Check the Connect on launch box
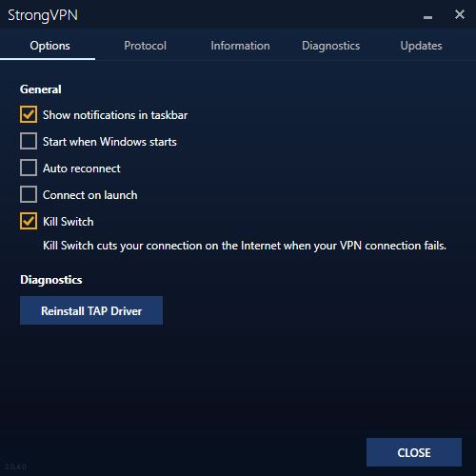 pos(29,194)
